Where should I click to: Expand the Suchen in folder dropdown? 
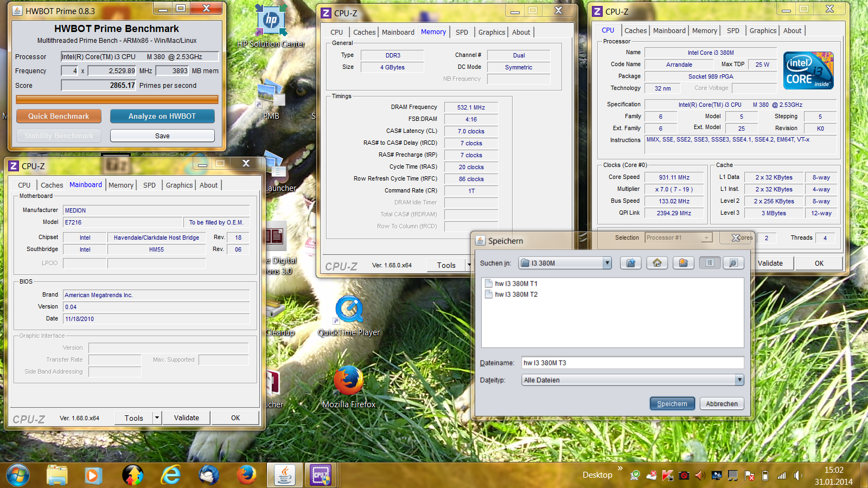click(x=607, y=263)
